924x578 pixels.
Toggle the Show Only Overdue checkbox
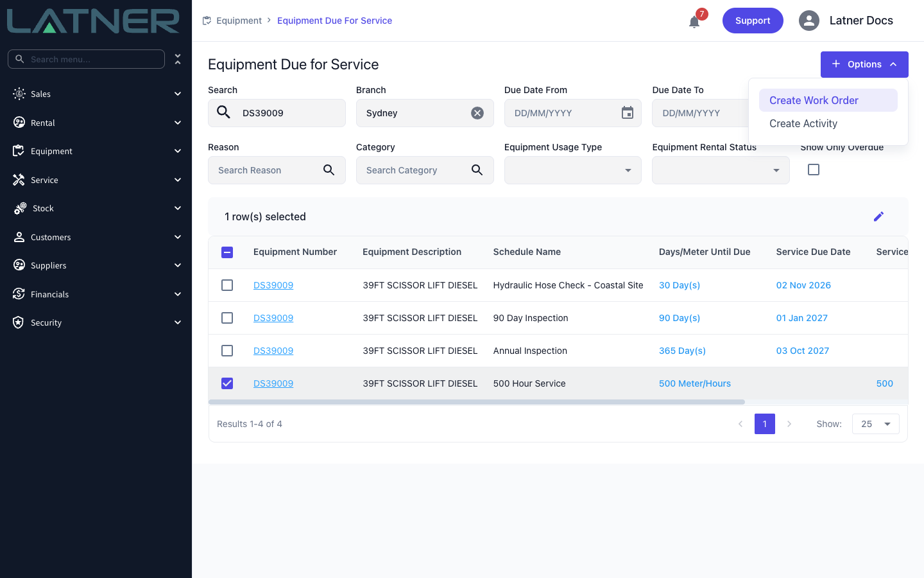point(814,170)
